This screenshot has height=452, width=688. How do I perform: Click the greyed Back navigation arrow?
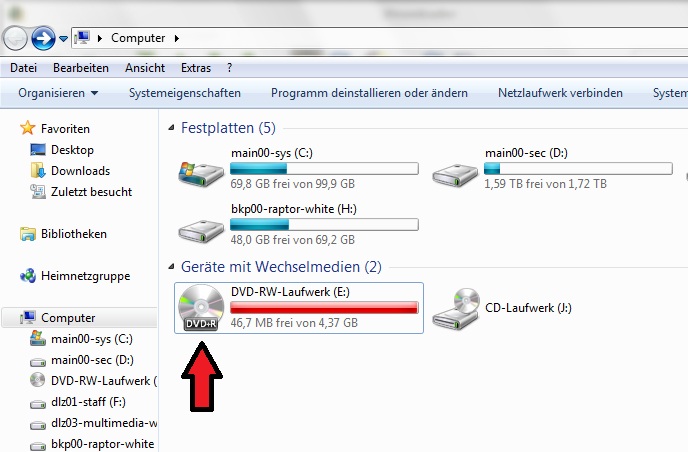point(15,38)
